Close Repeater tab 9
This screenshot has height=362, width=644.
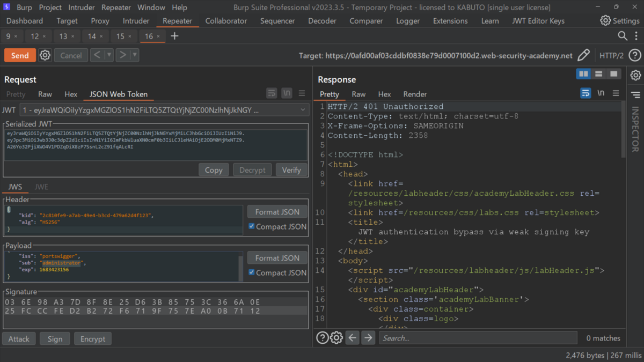[16, 36]
